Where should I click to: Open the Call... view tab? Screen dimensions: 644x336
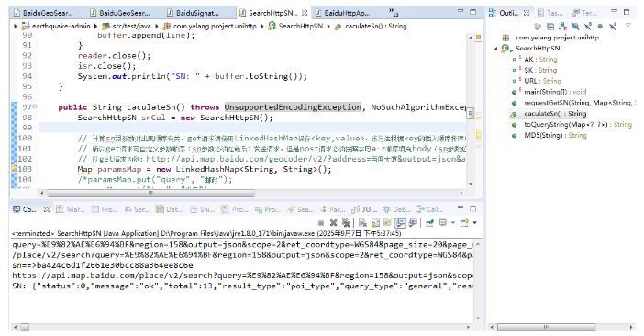coord(429,209)
